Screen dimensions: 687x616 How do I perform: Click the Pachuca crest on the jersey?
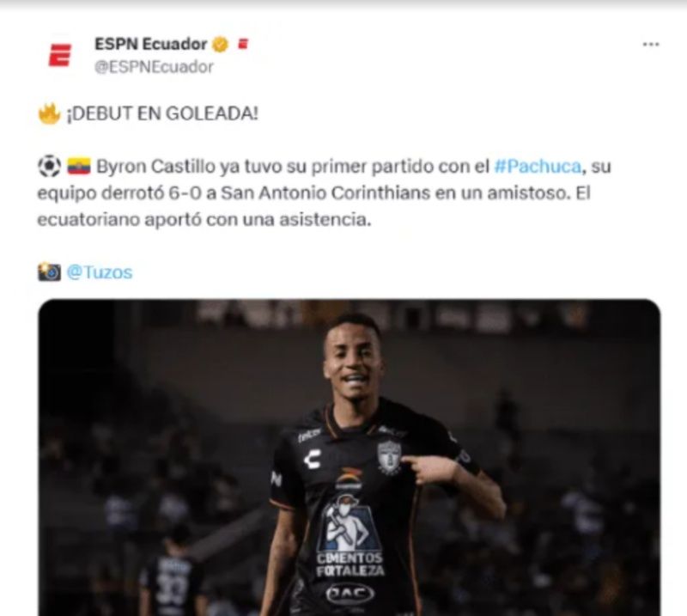390,457
